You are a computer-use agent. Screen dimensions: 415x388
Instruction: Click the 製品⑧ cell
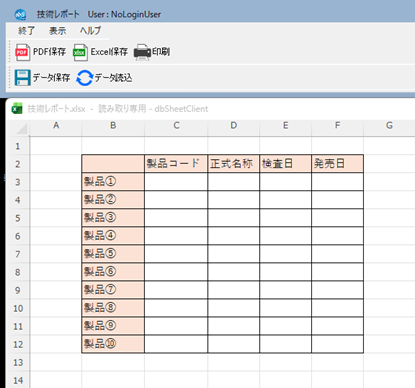pos(113,308)
